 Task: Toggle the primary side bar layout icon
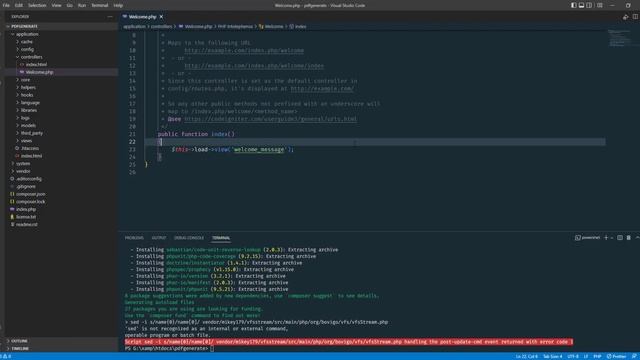573,5
